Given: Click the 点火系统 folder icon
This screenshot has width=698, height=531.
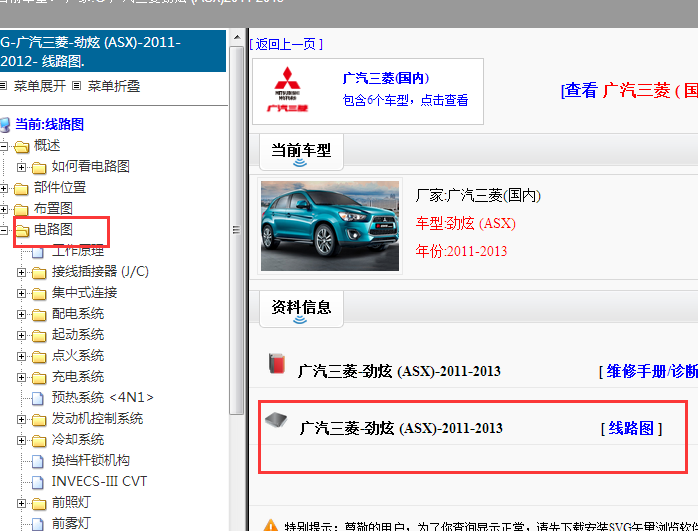Looking at the screenshot, I should click(x=39, y=356).
